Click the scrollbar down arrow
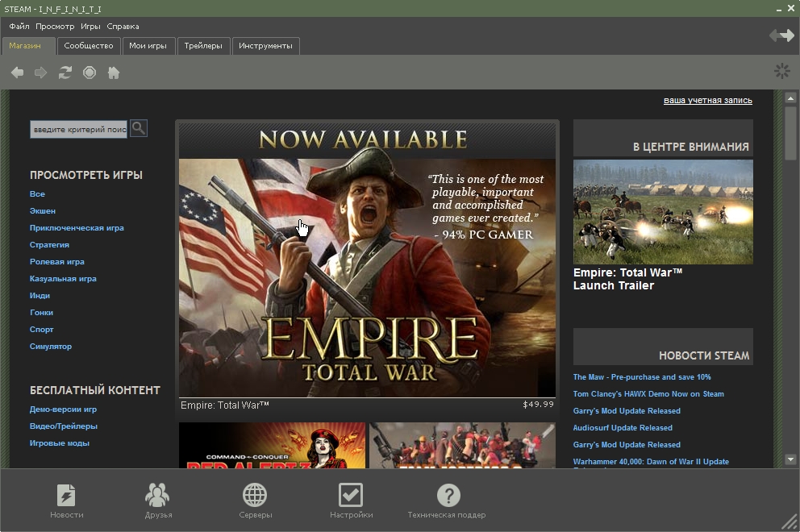Image resolution: width=800 pixels, height=532 pixels. point(790,459)
